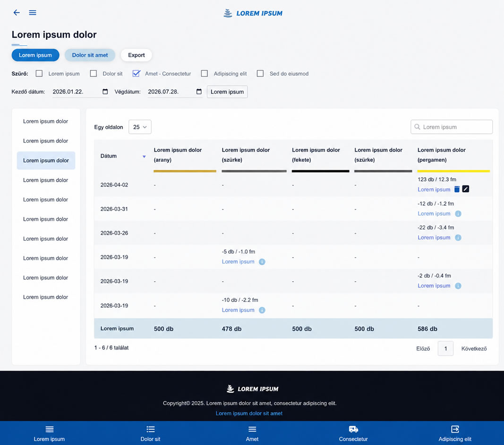Go to the Előző page
Screen dimensions: 504x445
point(423,348)
